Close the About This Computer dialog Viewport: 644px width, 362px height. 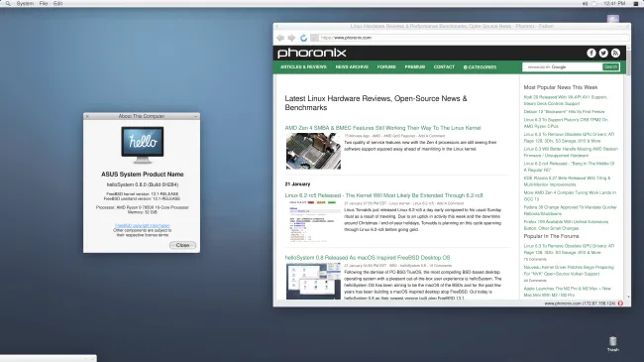click(182, 245)
